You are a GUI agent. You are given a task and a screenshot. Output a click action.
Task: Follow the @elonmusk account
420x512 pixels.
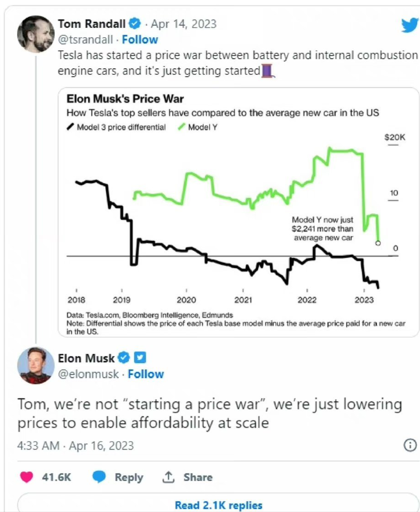pos(146,374)
